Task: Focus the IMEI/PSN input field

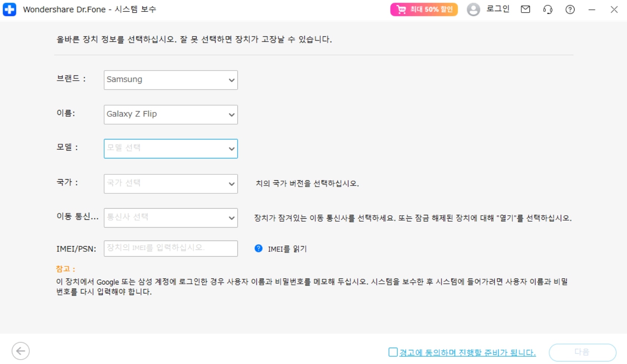Action: pyautogui.click(x=171, y=248)
